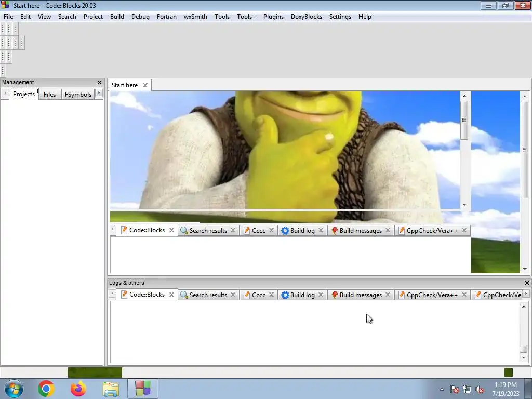Switch to the FSymbols tab
Image resolution: width=532 pixels, height=399 pixels.
tap(78, 95)
